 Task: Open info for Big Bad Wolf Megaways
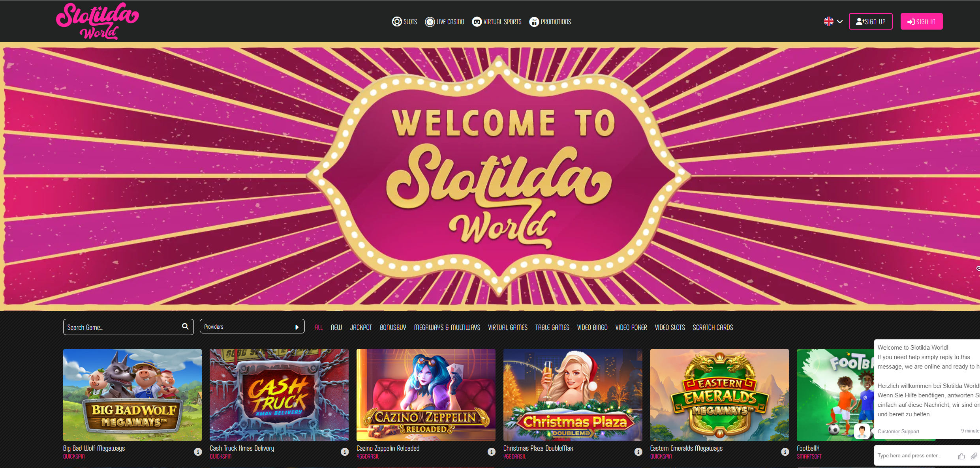click(198, 452)
